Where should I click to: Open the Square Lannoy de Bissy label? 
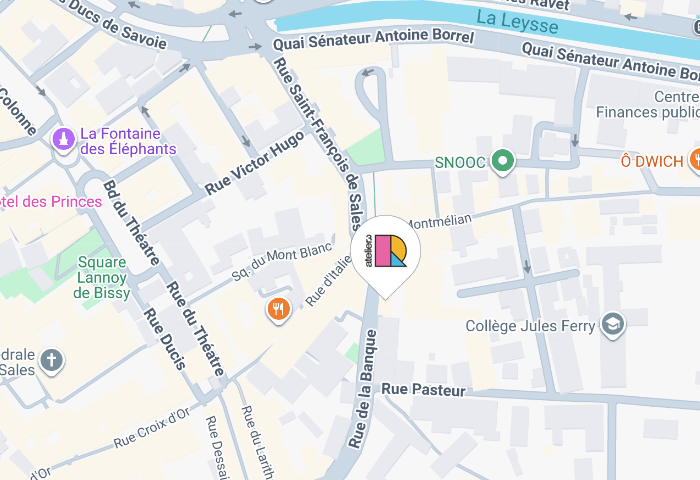coord(102,277)
